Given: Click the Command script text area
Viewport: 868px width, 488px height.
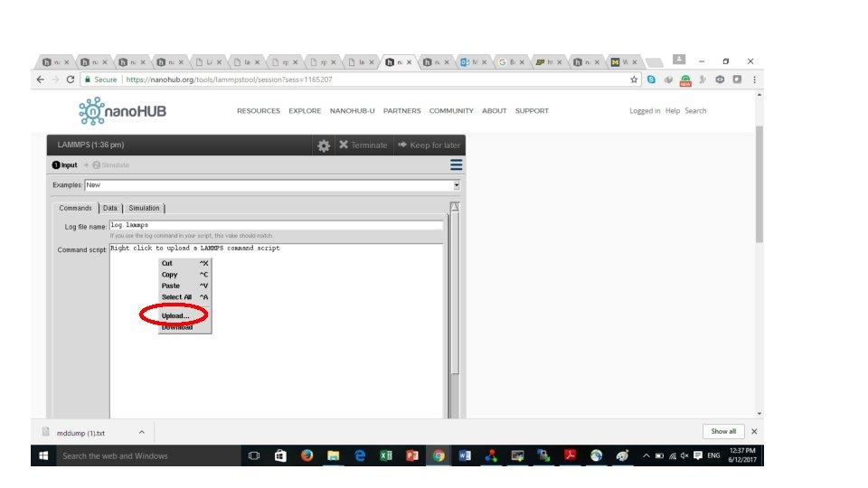Looking at the screenshot, I should (x=277, y=331).
